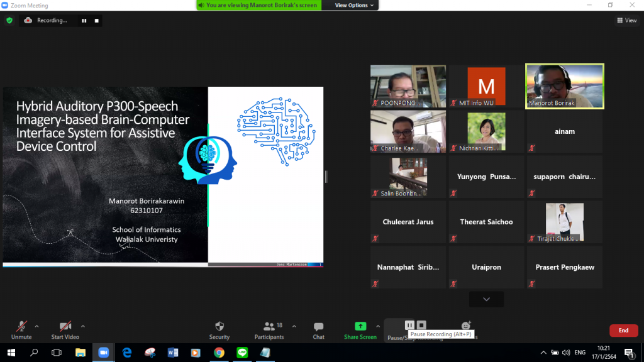Stop recording from the bottom toolbar
This screenshot has width=644, height=362.
[x=422, y=325]
